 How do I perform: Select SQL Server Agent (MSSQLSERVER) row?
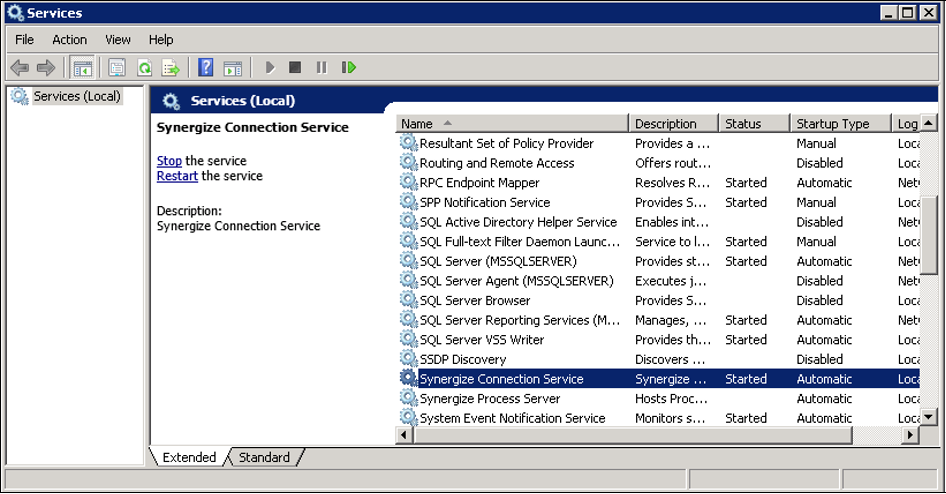click(x=659, y=280)
